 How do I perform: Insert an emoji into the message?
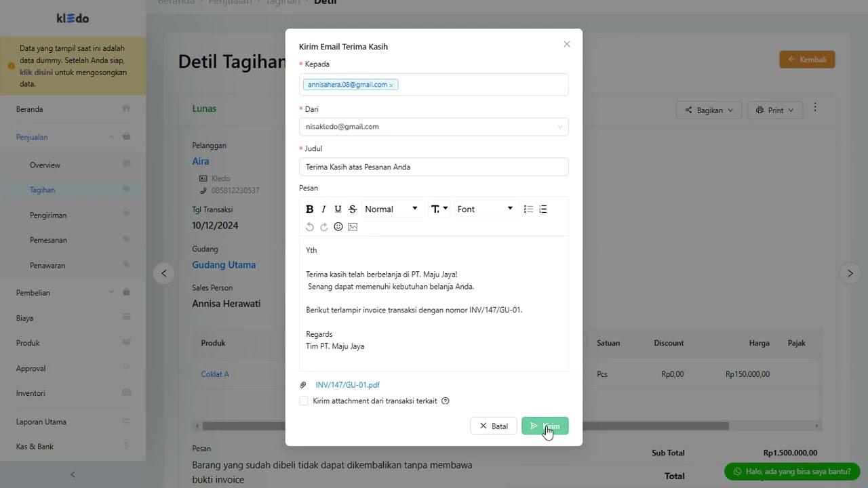(338, 227)
